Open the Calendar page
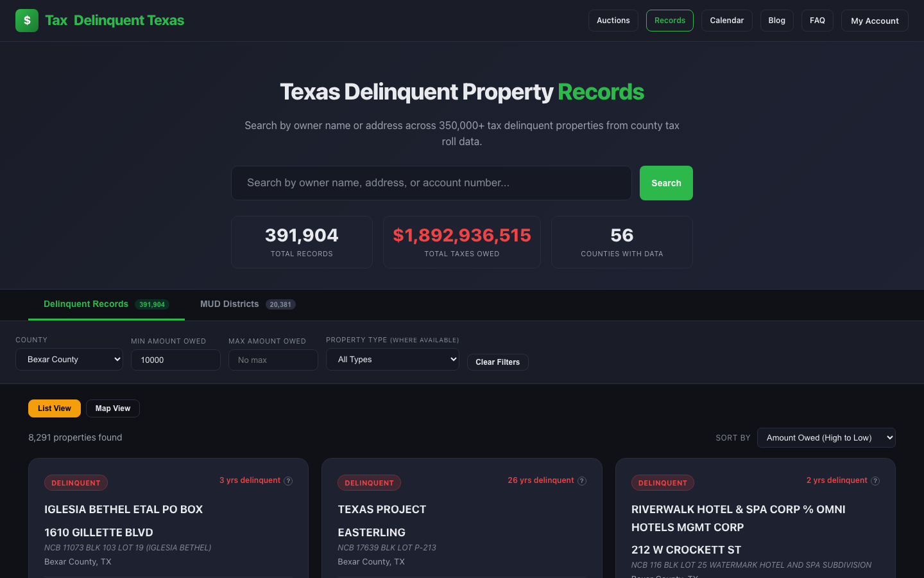 (x=727, y=21)
